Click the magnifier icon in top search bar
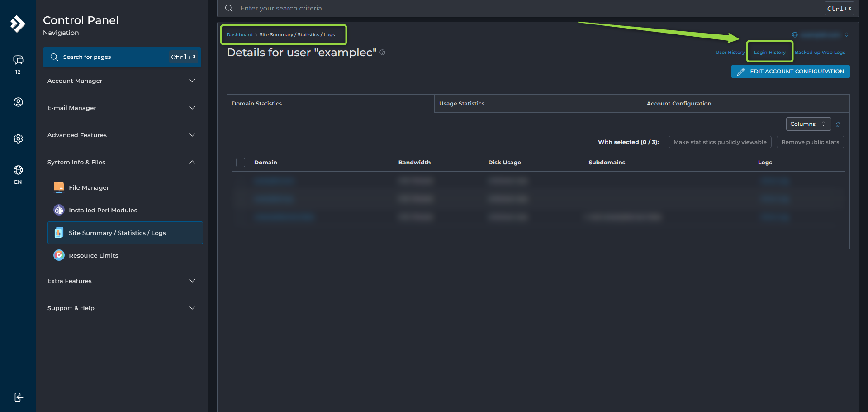868x412 pixels. tap(229, 8)
